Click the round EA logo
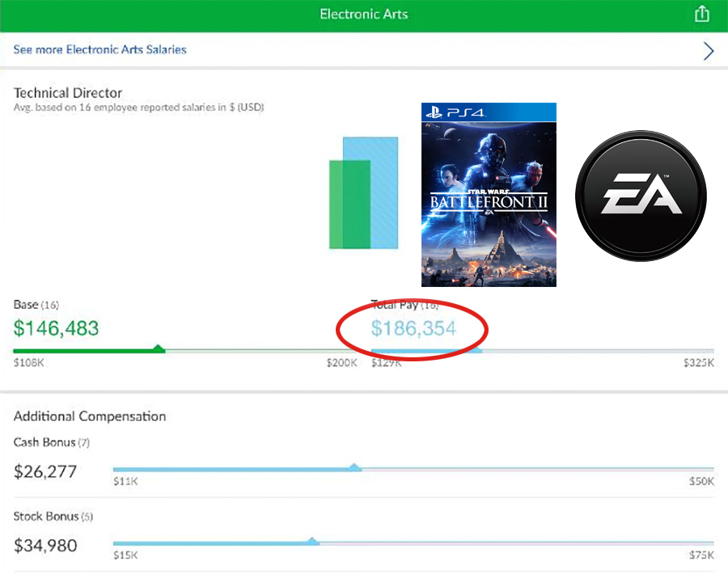The height and width of the screenshot is (574, 728). coord(641,196)
